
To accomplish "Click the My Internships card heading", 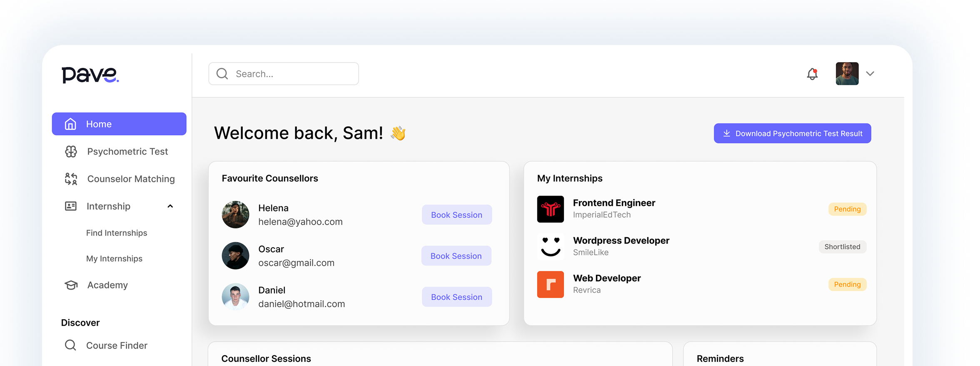I will (570, 178).
